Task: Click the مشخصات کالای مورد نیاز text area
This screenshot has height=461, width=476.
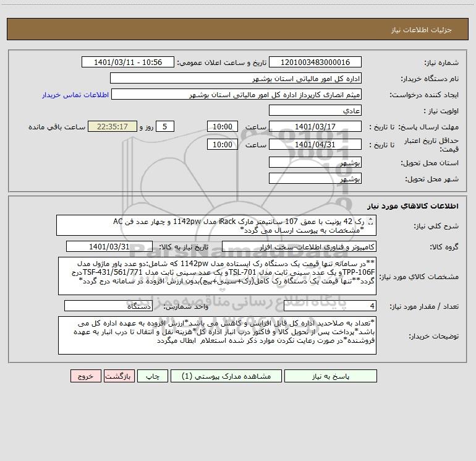Action: [217, 276]
